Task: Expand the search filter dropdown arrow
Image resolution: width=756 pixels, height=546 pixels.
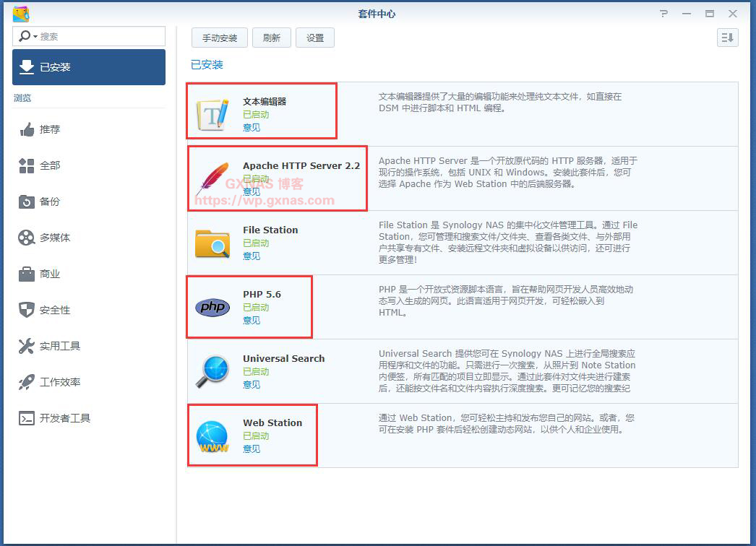Action: click(34, 36)
